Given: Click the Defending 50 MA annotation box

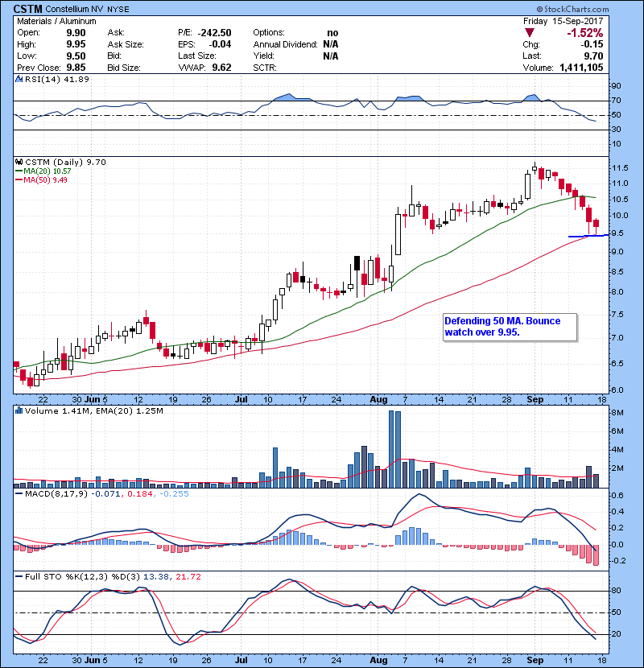Looking at the screenshot, I should point(510,327).
